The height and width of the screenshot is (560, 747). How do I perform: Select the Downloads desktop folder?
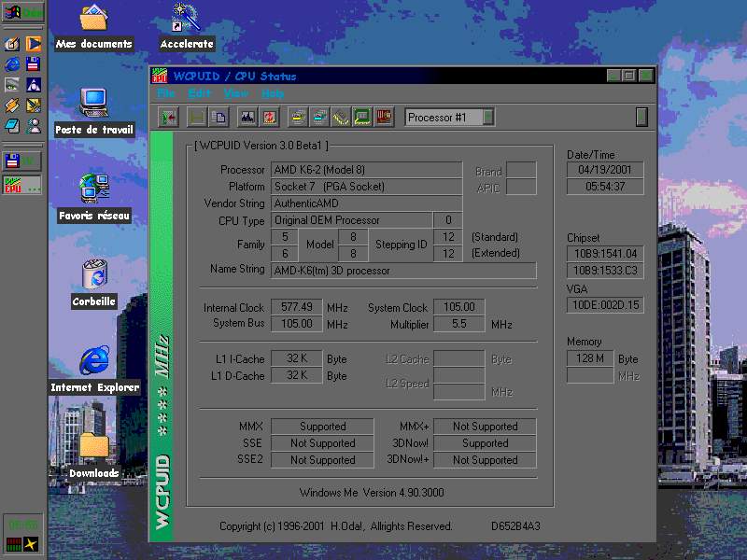tap(94, 455)
